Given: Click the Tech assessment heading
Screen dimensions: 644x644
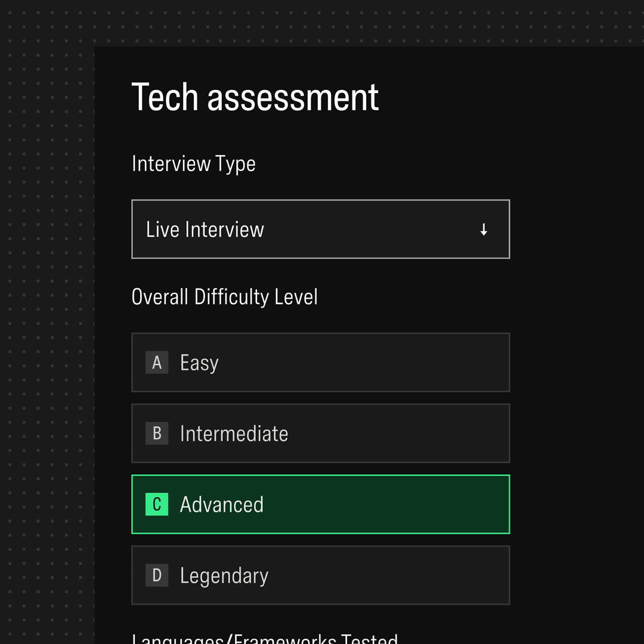Looking at the screenshot, I should (255, 97).
